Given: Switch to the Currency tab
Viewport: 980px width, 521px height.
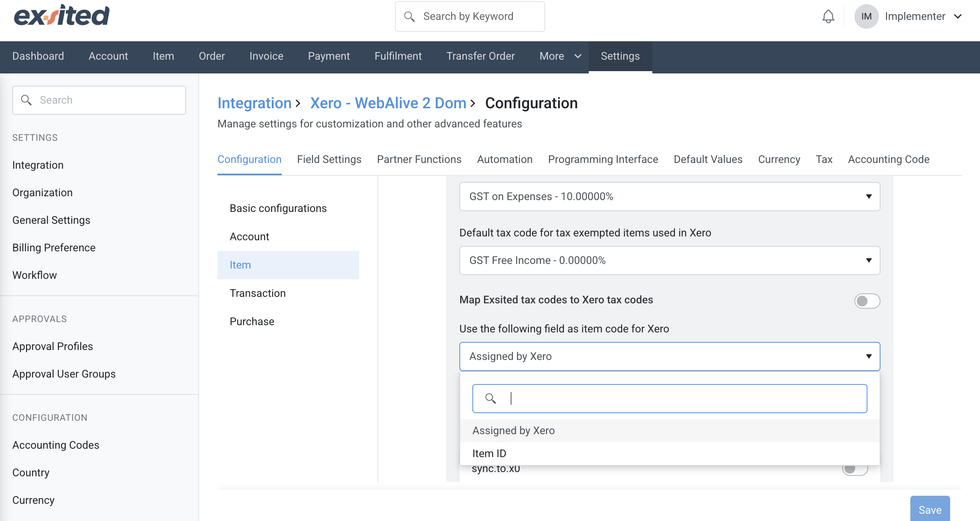Looking at the screenshot, I should (x=779, y=160).
